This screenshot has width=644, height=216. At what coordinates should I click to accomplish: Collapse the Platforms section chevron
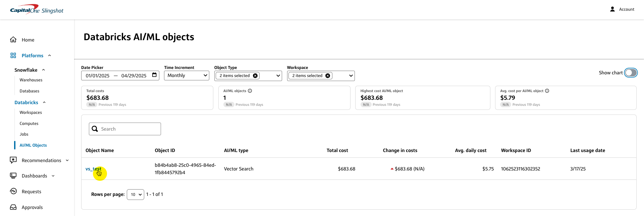[50, 56]
